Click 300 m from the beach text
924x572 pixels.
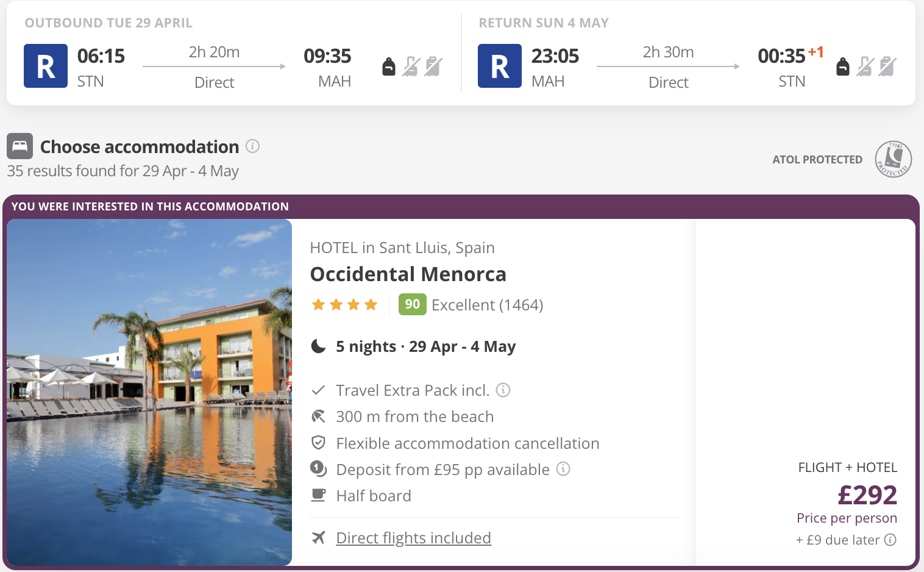tap(414, 416)
